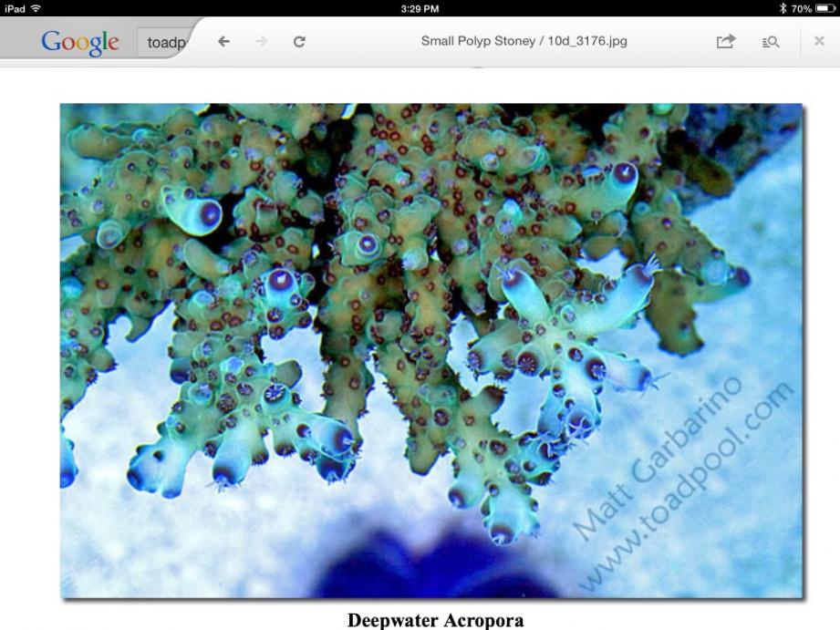The width and height of the screenshot is (840, 630).
Task: Select the page title Small Polyp Stoney / 10d_3176.jpg
Action: [524, 41]
